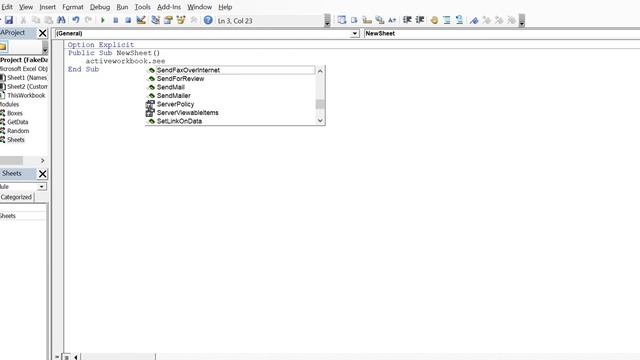The image size is (640, 360).
Task: Open Standard toolbar options dropdown
Action: (327, 20)
